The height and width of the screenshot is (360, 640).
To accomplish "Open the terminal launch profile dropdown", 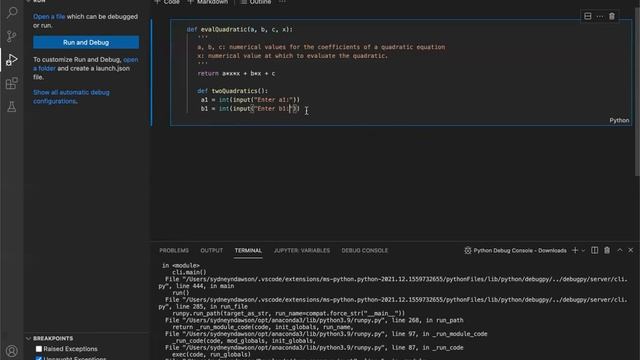I will tap(583, 251).
